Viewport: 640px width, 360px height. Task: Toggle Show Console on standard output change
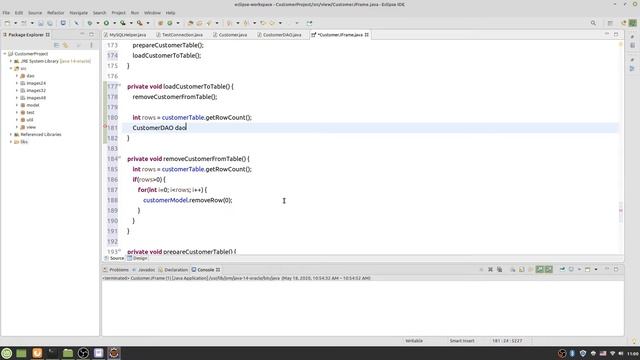click(x=540, y=269)
